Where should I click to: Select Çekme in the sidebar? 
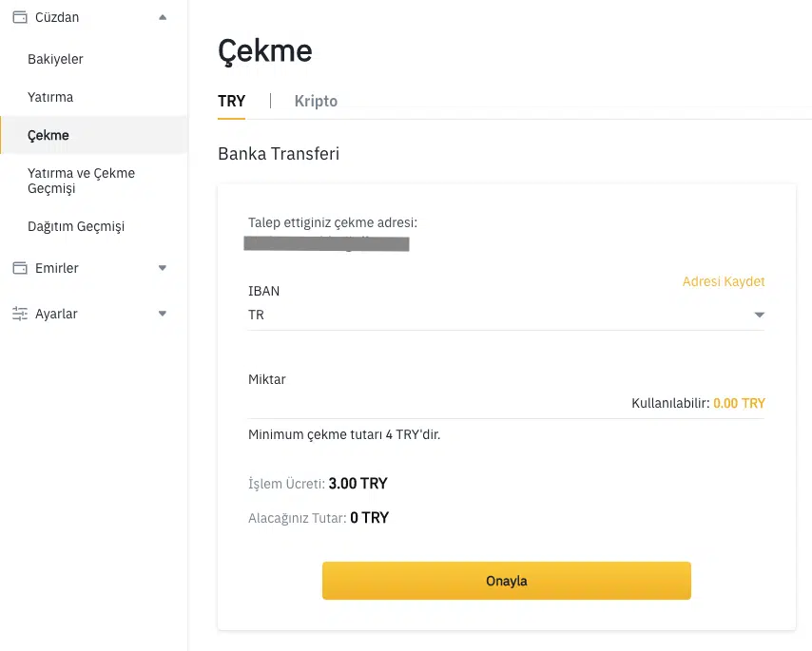(x=48, y=135)
